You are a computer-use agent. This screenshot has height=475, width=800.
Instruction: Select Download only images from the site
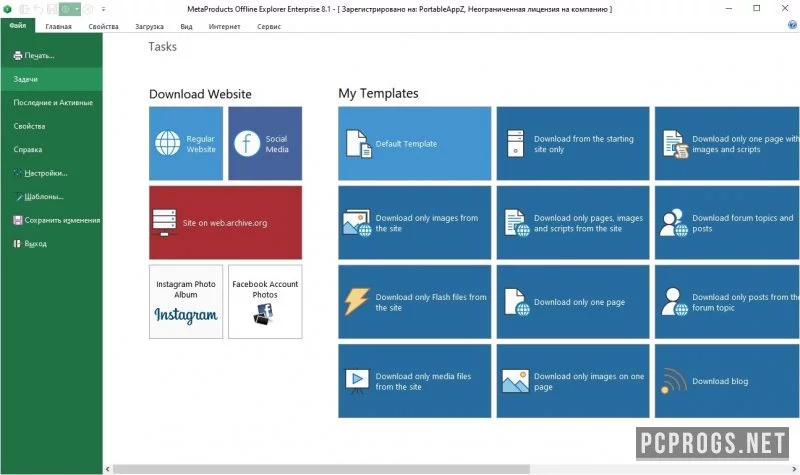[x=414, y=222]
